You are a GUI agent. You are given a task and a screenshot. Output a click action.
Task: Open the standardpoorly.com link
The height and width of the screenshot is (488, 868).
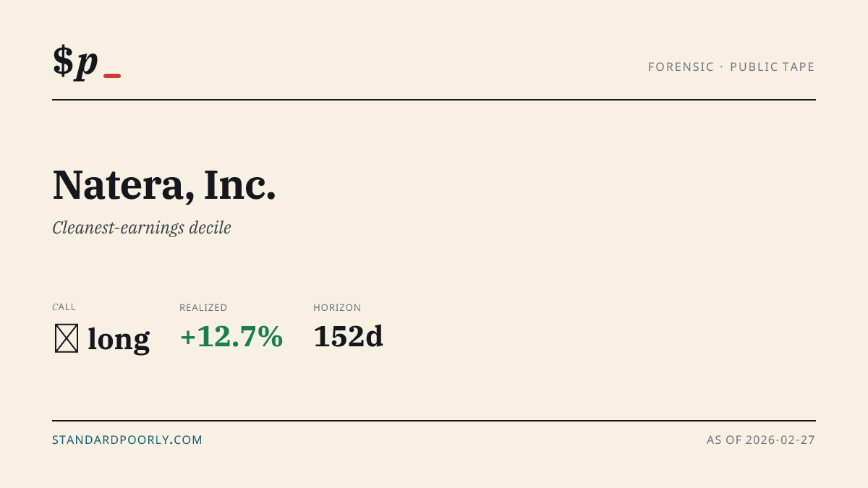click(x=127, y=440)
